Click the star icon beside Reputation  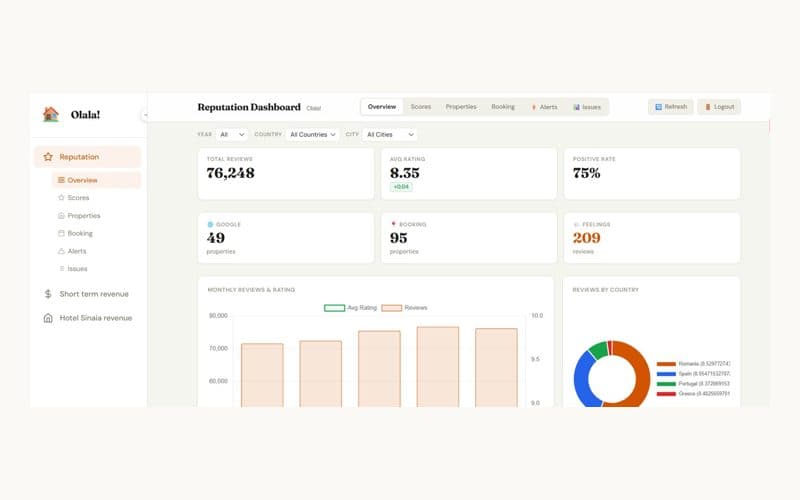click(x=48, y=157)
